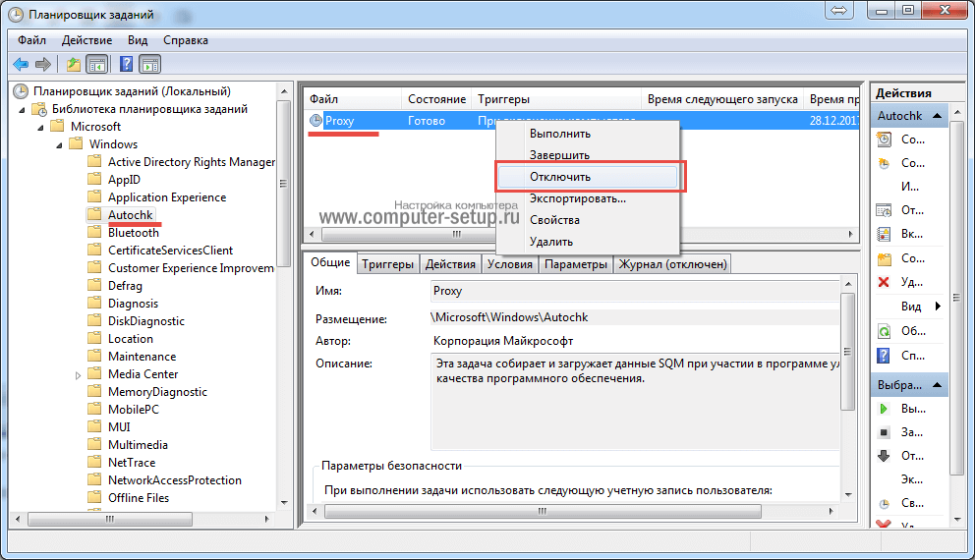Open the Журнал (отключен) tab
This screenshot has width=975, height=560.
[x=672, y=263]
